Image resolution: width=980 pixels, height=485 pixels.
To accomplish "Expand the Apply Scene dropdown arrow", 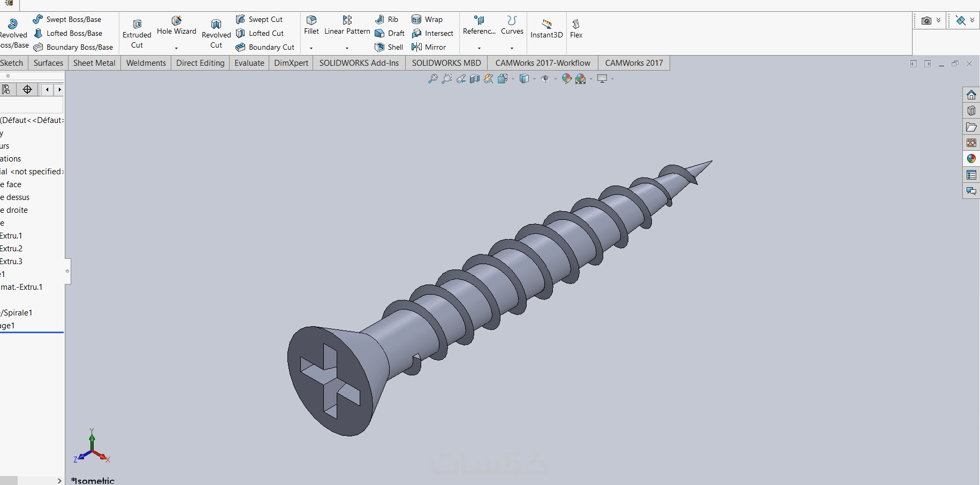I will [591, 79].
